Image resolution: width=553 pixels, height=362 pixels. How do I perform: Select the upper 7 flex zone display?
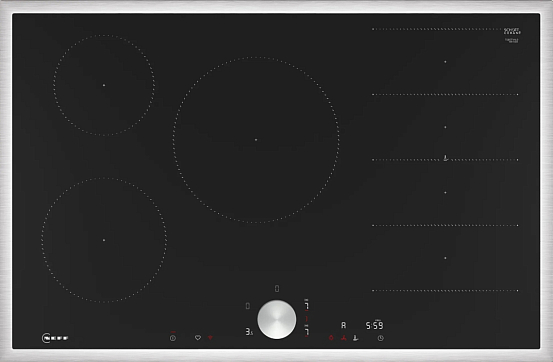coord(306,305)
